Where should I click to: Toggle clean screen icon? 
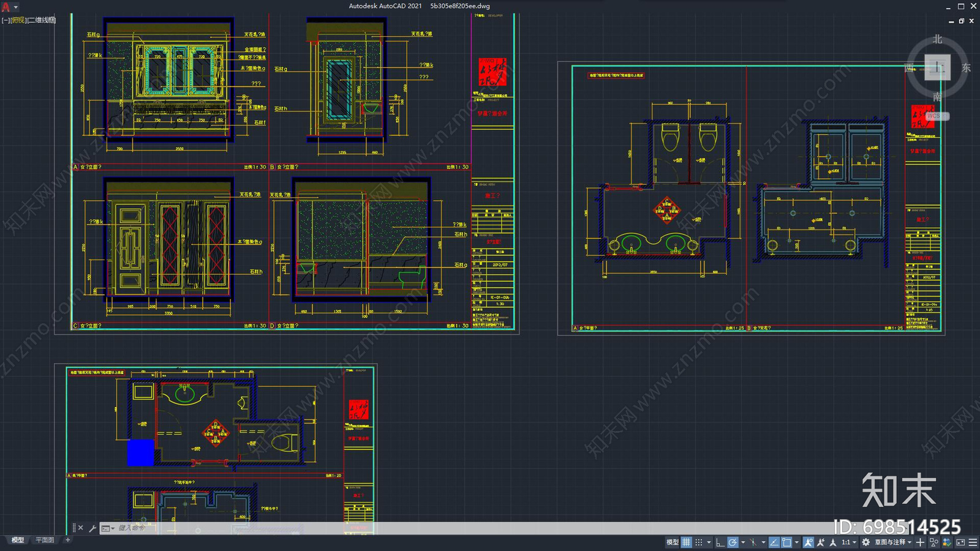click(960, 542)
